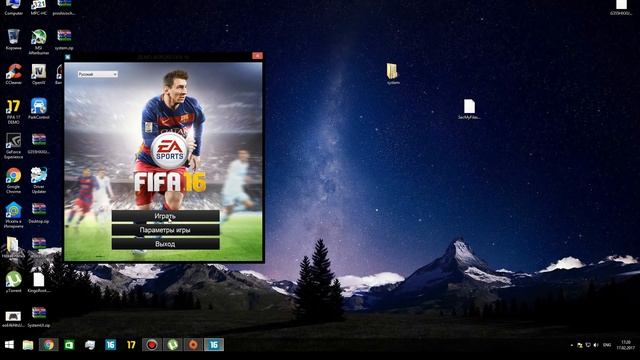This screenshot has width=640, height=360.
Task: Open the system folder on desktop
Action: tap(393, 73)
